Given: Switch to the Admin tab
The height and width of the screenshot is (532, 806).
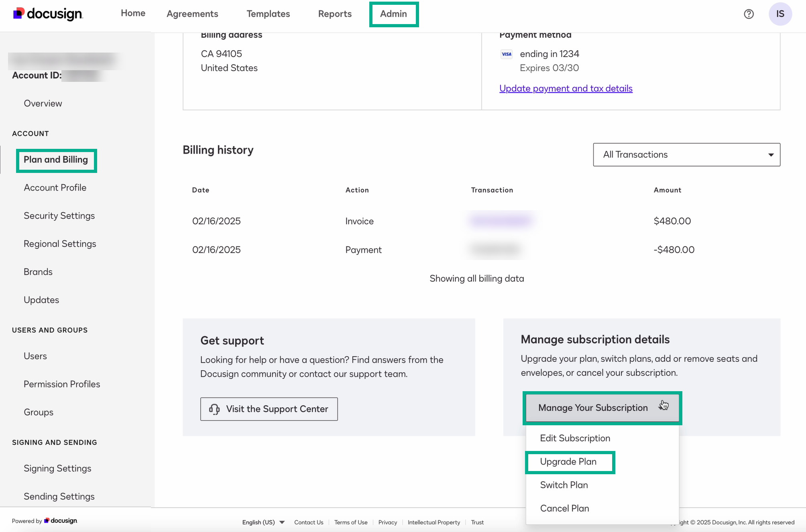Looking at the screenshot, I should (x=393, y=14).
